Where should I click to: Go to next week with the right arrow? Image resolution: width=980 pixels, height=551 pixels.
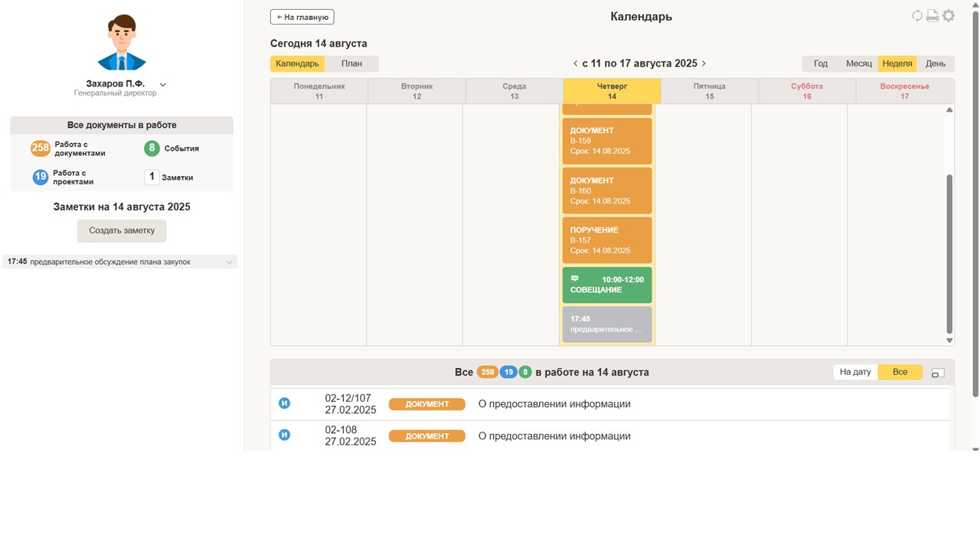pyautogui.click(x=704, y=64)
